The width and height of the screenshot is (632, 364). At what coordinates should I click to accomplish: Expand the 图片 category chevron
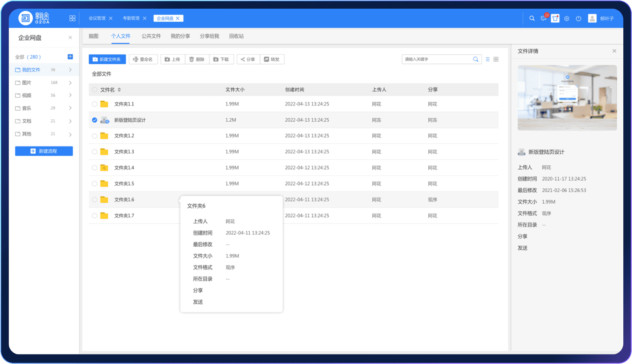pyautogui.click(x=70, y=83)
